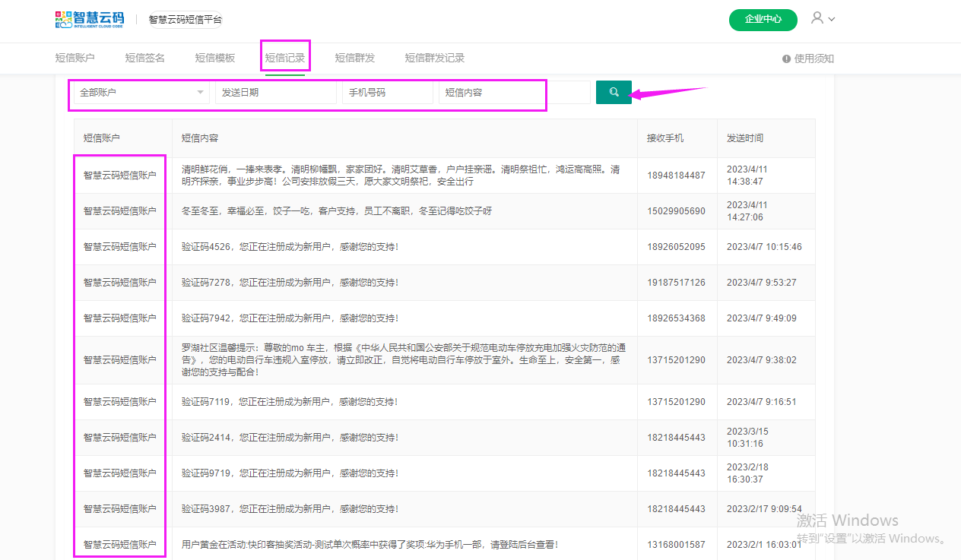This screenshot has height=560, width=961.
Task: Go to the 短信群发 tab
Action: (x=354, y=58)
